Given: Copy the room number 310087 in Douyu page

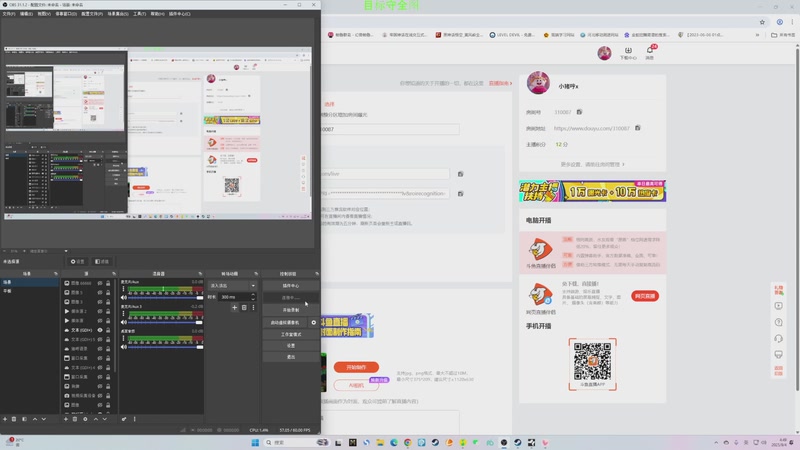Looking at the screenshot, I should pyautogui.click(x=579, y=112).
